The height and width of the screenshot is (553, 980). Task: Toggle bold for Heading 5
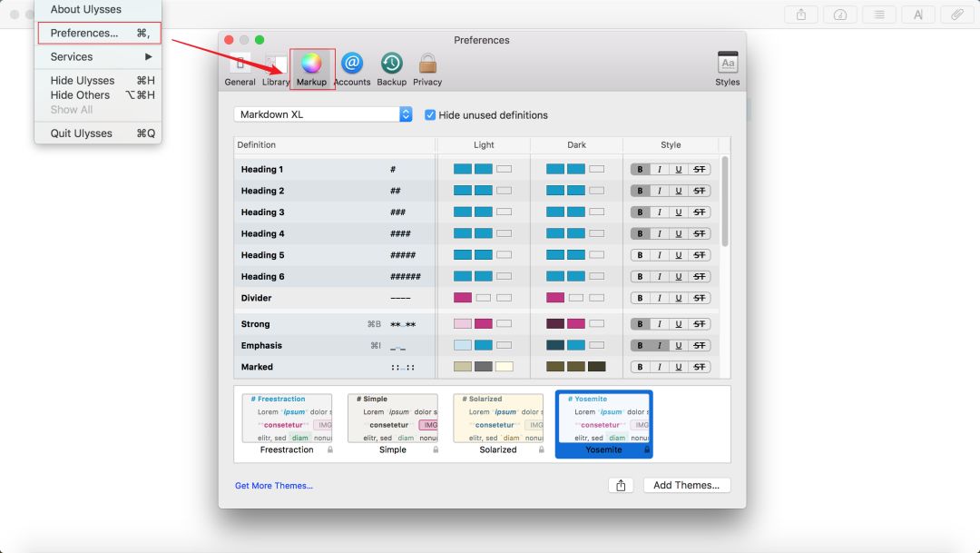point(640,255)
